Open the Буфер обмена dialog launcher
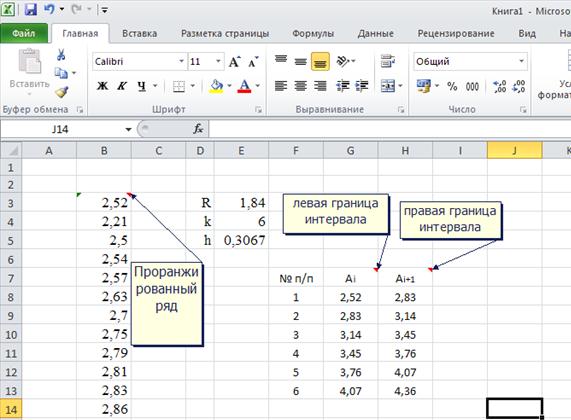This screenshot has width=571, height=420. click(80, 109)
